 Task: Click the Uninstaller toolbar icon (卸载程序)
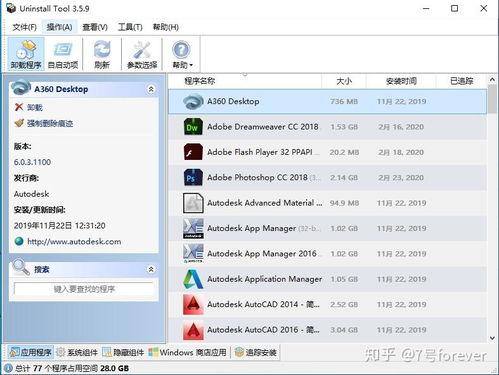[x=26, y=54]
